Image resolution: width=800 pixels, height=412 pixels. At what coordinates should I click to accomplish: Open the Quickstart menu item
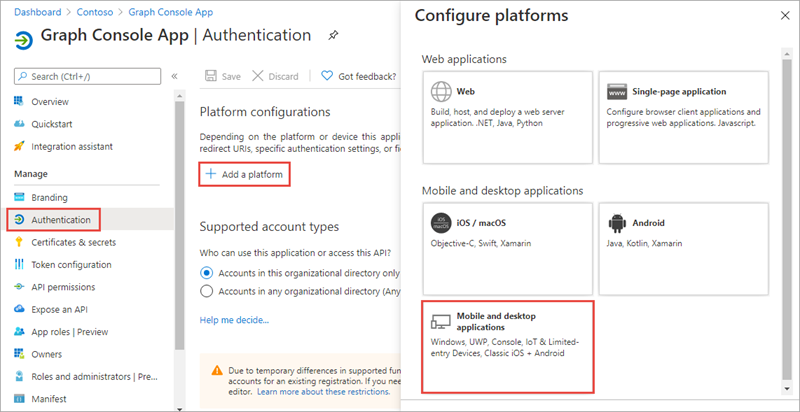click(52, 124)
